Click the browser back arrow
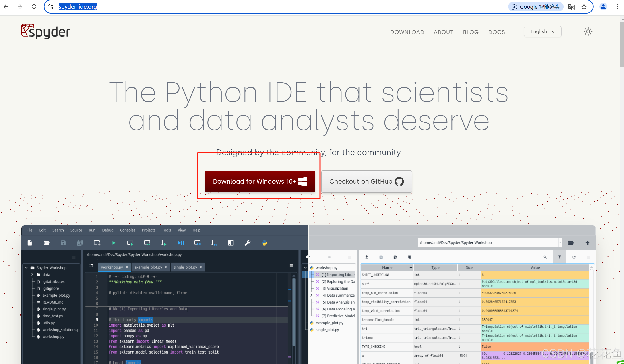The height and width of the screenshot is (364, 624). [x=6, y=7]
